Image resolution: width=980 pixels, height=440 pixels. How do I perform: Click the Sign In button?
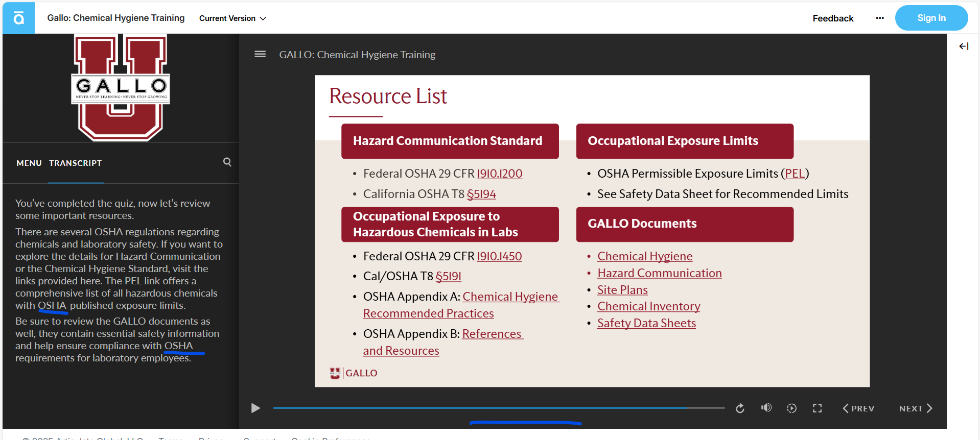[931, 18]
